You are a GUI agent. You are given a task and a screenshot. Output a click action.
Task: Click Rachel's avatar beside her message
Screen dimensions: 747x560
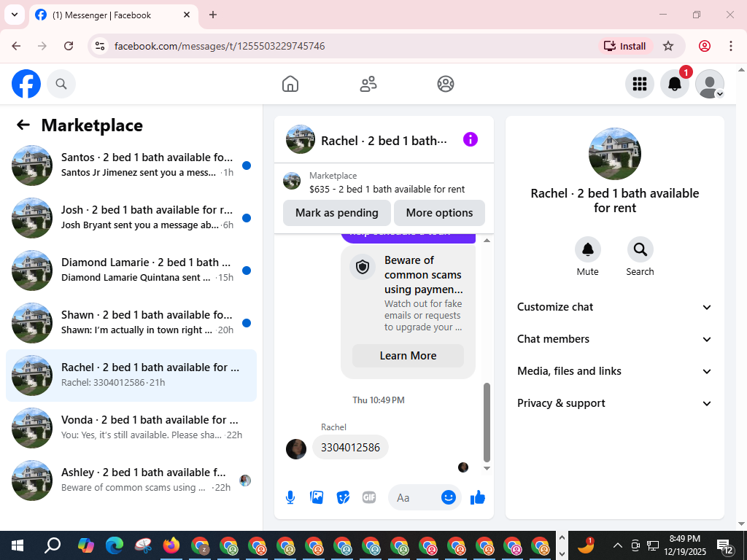click(296, 448)
